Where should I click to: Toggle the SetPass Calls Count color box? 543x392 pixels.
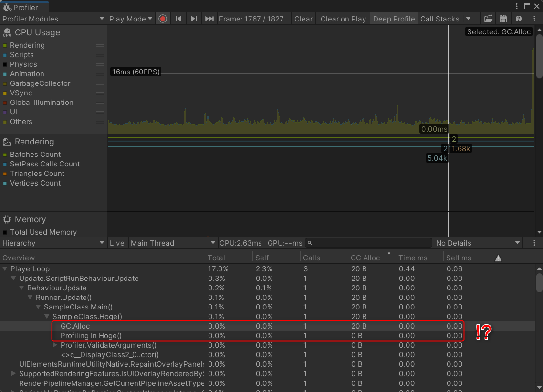[5, 165]
